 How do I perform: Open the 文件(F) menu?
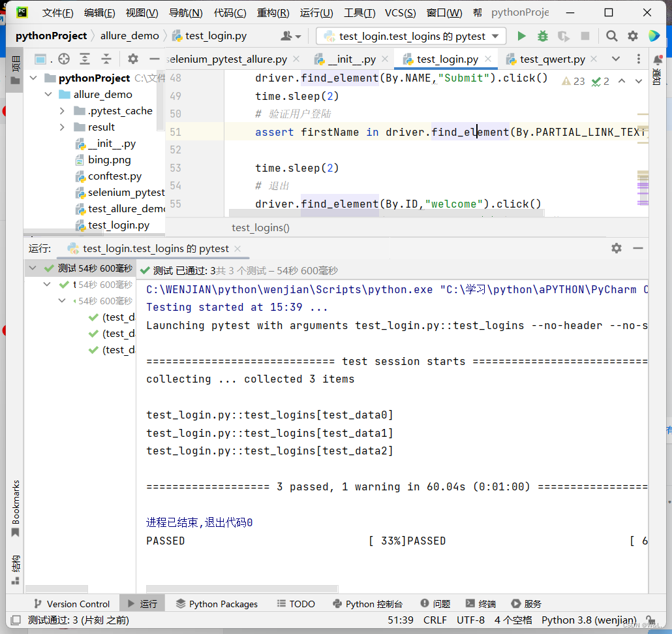coord(58,13)
